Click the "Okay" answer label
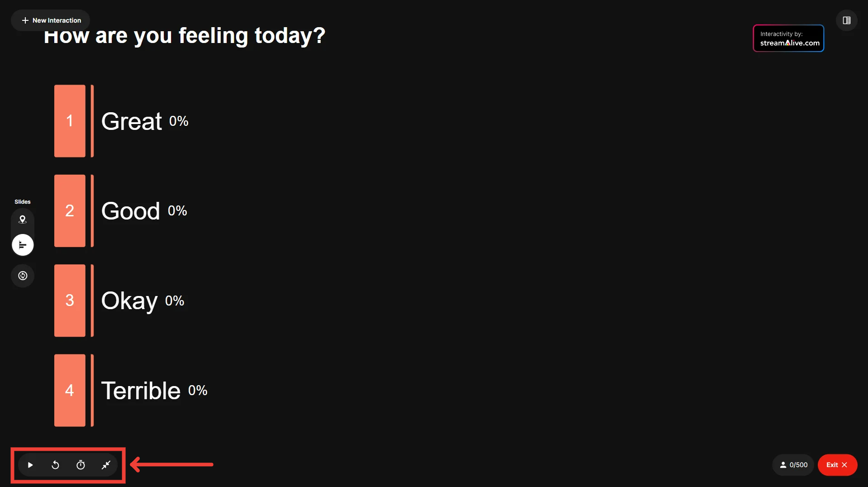The height and width of the screenshot is (487, 868). pyautogui.click(x=129, y=301)
